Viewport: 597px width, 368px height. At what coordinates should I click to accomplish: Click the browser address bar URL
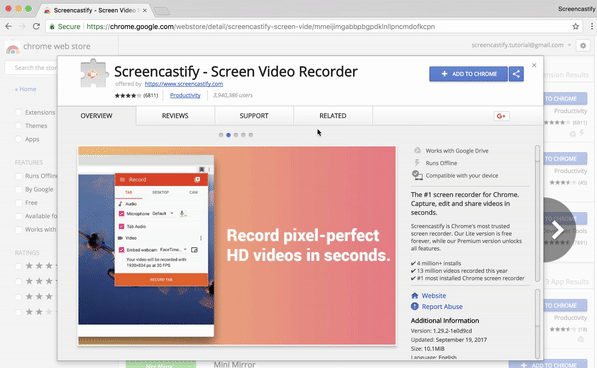(x=260, y=27)
